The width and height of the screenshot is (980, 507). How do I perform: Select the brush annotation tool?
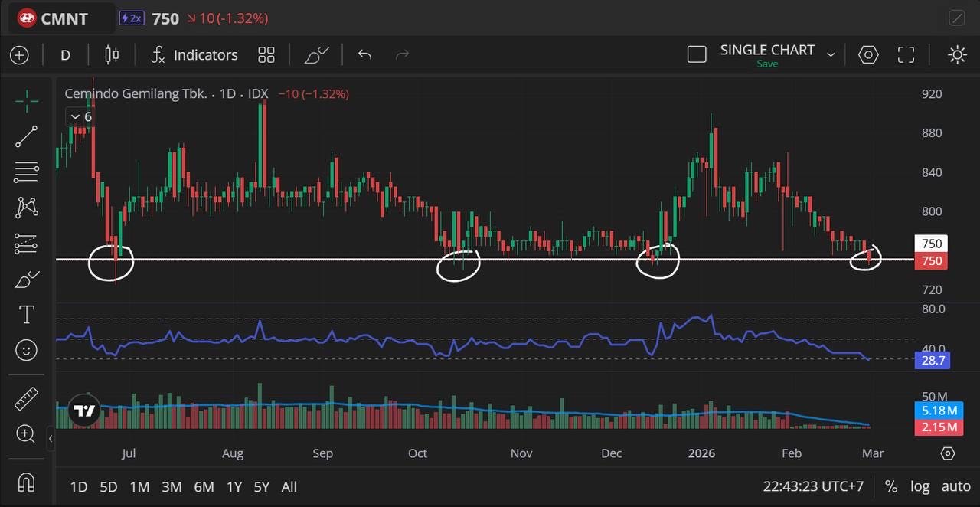[26, 279]
